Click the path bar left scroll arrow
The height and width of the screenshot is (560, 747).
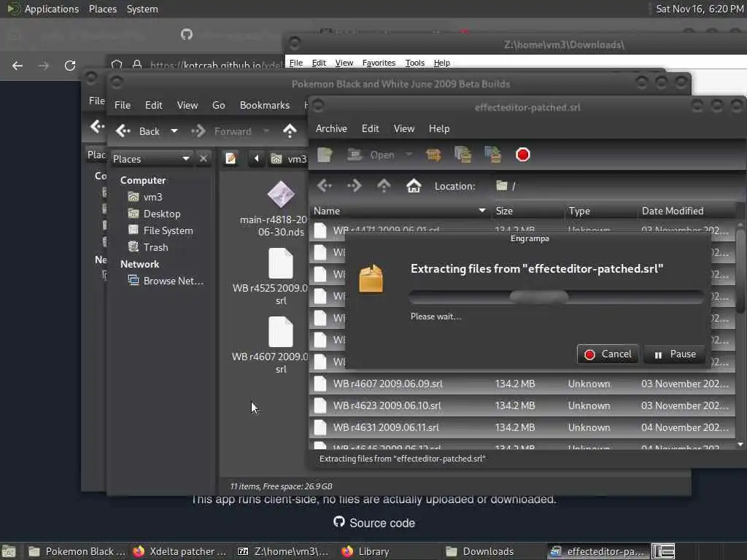[256, 158]
